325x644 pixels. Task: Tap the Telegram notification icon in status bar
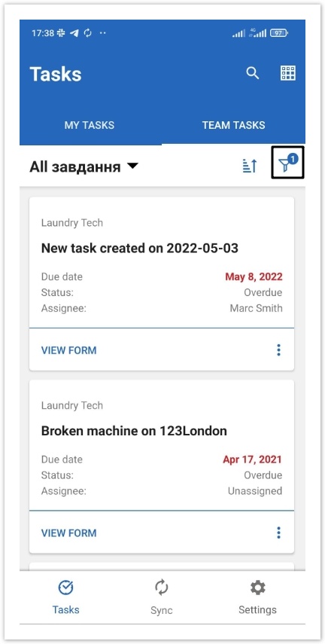point(74,33)
